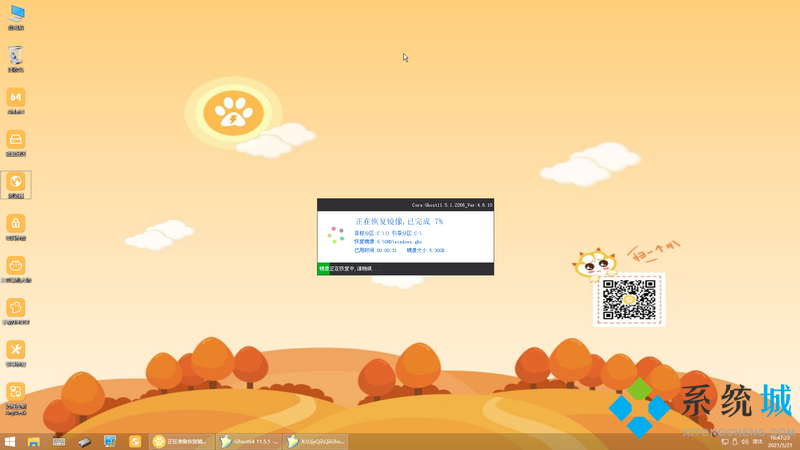Open the orange padlock desktop shortcut

coord(16,224)
